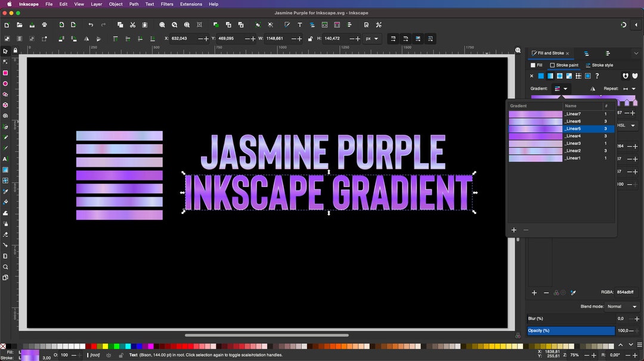Viewport: 644px width, 361px height.
Task: Pick a magenta swatch from the palette
Action: (151, 344)
